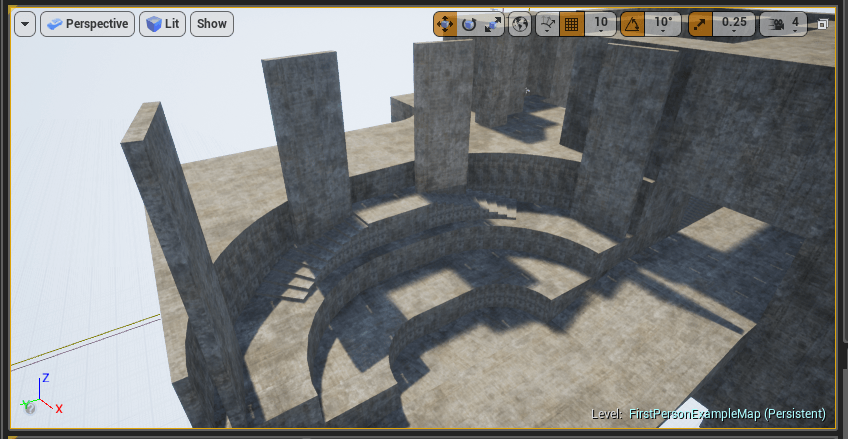Open the rotation snap 10° dropdown
The image size is (848, 439).
click(661, 23)
